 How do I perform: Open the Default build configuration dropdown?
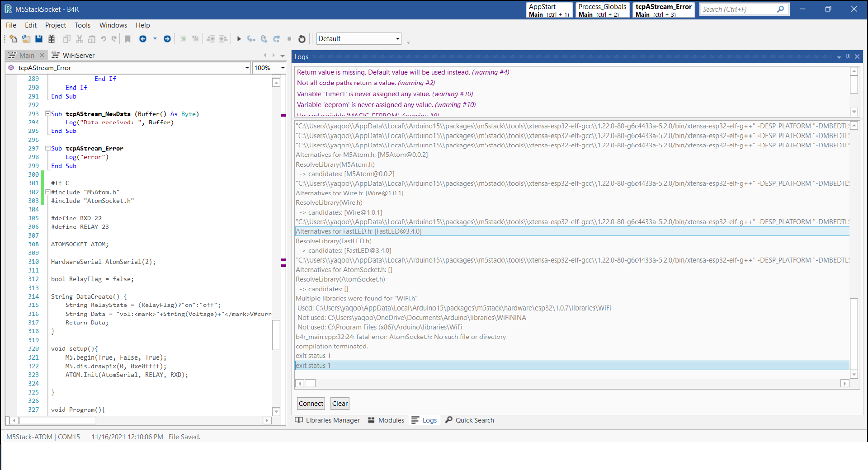397,39
